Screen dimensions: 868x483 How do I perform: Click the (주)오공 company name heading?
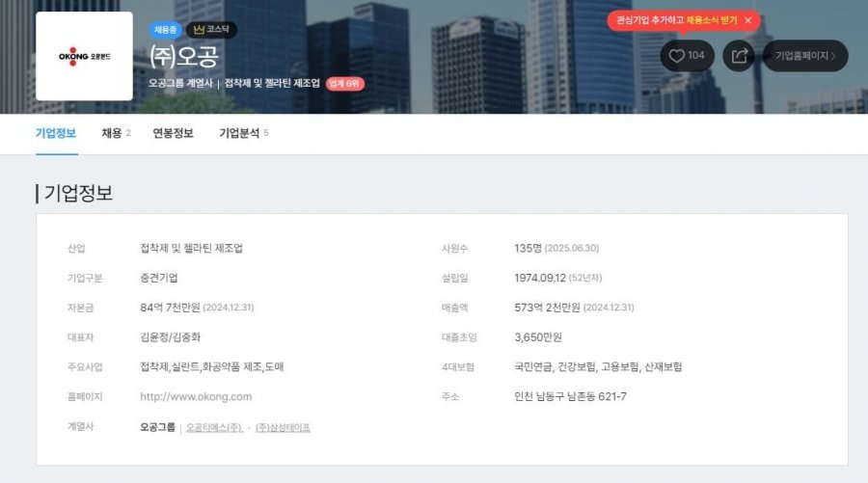pyautogui.click(x=183, y=56)
